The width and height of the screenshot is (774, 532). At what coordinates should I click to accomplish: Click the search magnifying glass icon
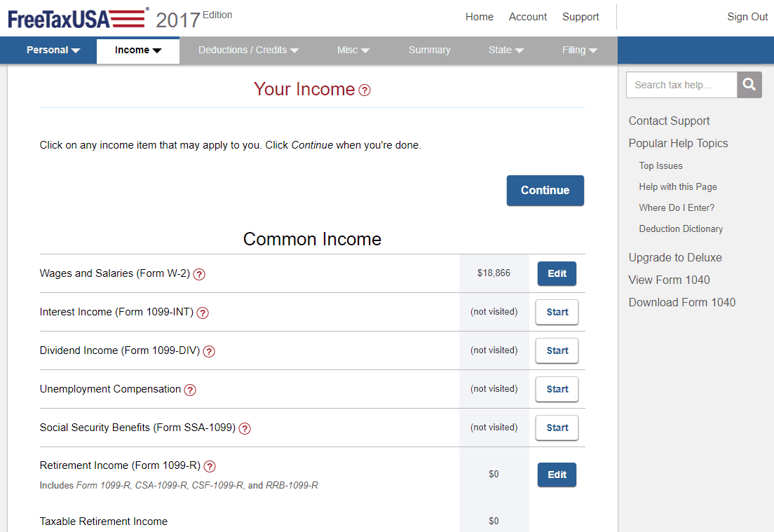[x=749, y=84]
